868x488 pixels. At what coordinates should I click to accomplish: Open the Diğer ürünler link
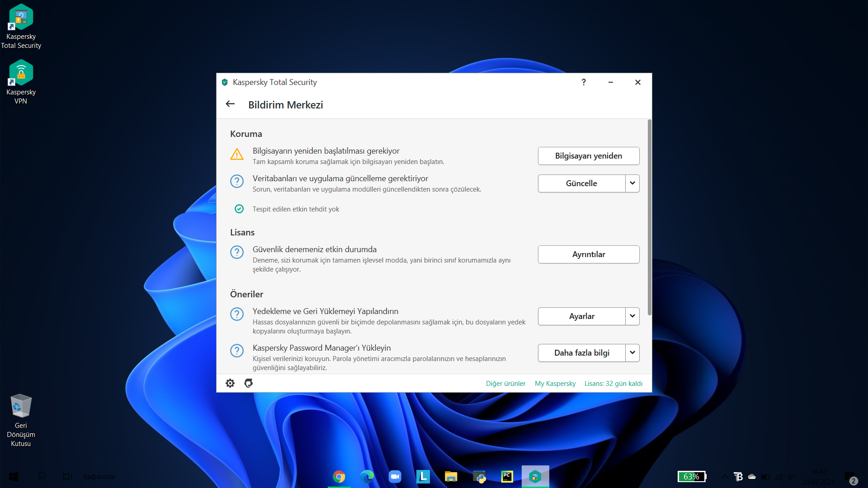click(505, 384)
